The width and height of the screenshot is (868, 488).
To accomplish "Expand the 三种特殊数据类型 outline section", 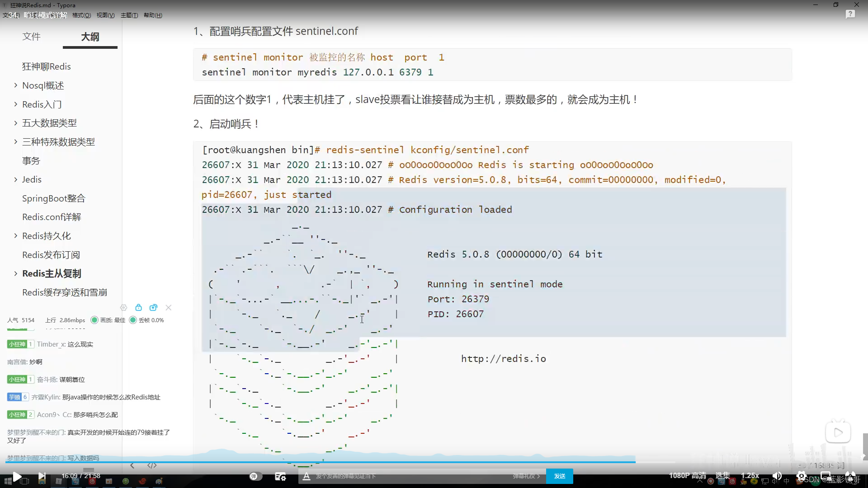I will pyautogui.click(x=15, y=142).
